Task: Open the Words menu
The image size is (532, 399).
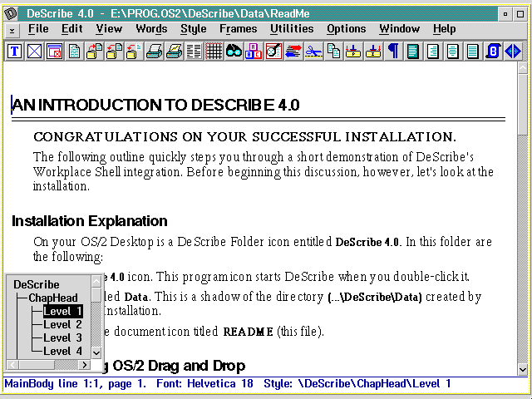Action: [x=151, y=29]
